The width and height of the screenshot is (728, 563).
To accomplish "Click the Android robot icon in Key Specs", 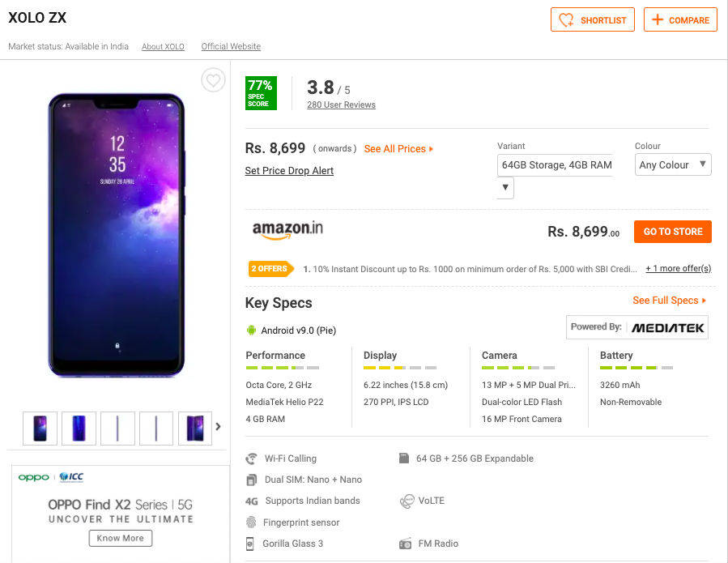I will (x=251, y=330).
